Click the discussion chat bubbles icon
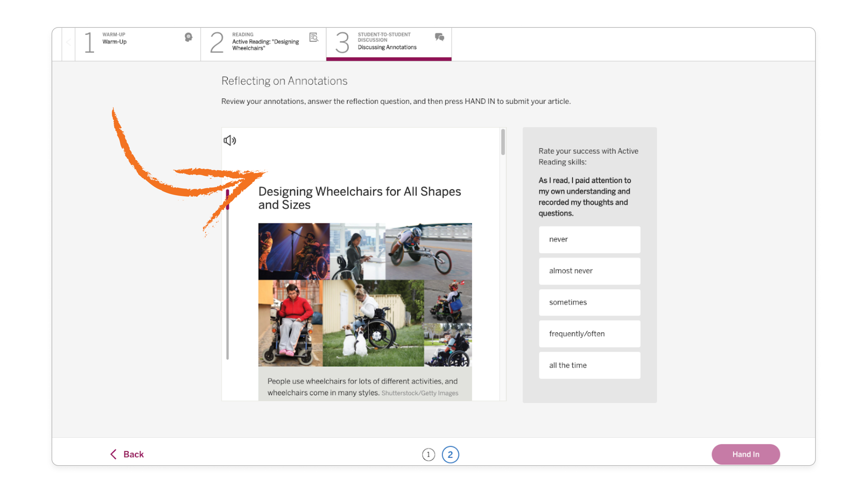This screenshot has width=868, height=493. pyautogui.click(x=439, y=37)
